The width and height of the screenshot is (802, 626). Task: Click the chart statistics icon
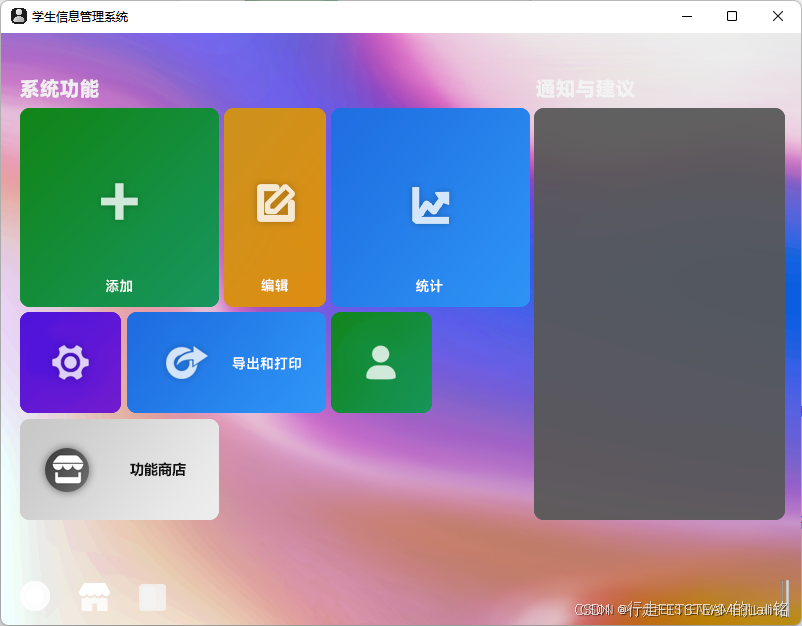(431, 206)
